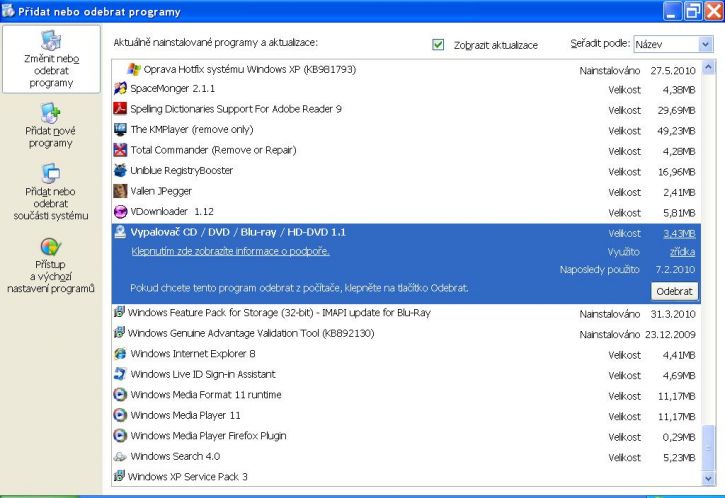
Task: Select Windows Internet Explorer 8 entry
Action: click(406, 354)
